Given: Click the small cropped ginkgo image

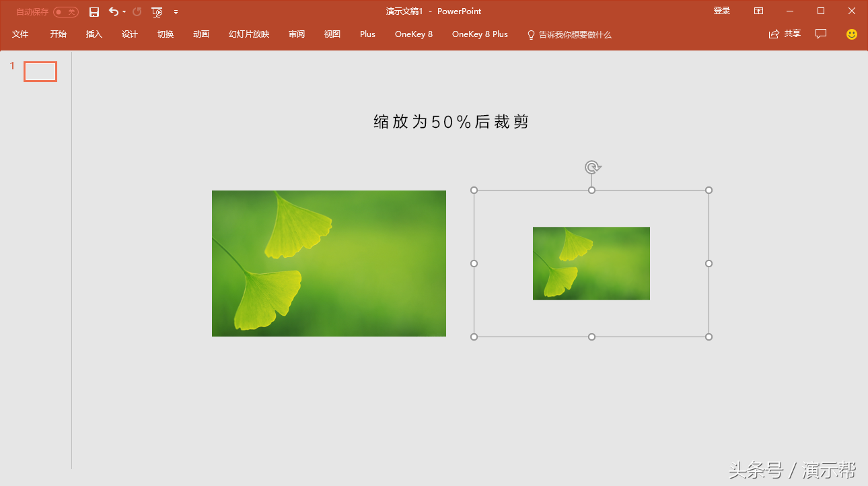Looking at the screenshot, I should [591, 263].
